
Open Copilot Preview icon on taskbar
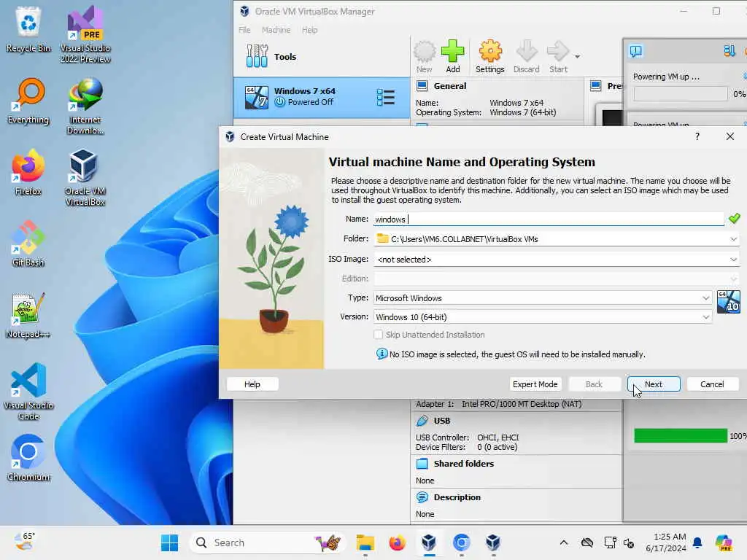click(x=724, y=542)
